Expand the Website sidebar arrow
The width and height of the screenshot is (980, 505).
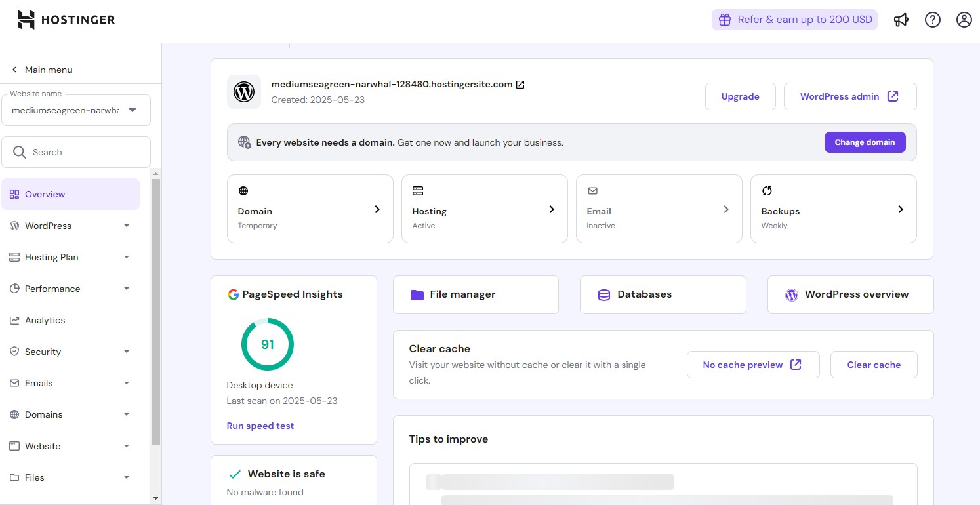pos(127,446)
